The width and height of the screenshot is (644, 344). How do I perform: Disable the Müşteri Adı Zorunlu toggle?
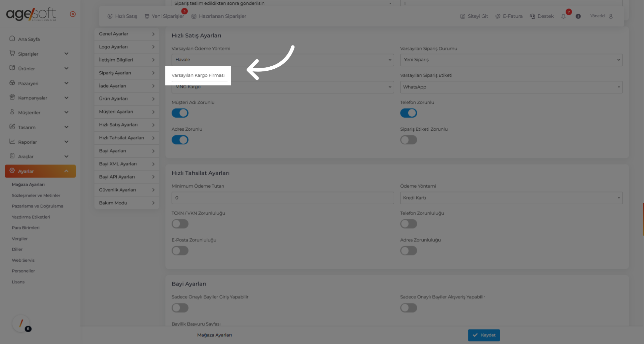pos(180,113)
